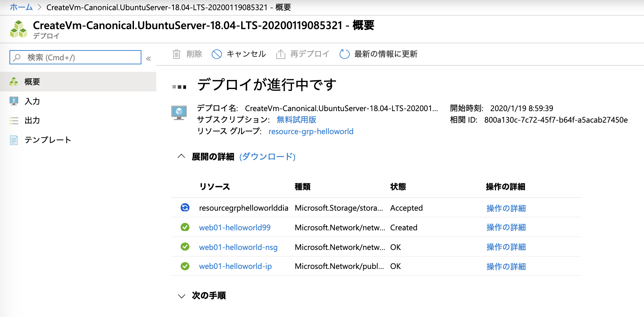This screenshot has width=644, height=317.
Task: Open 操作の詳細 for web01-helloworld-ip row
Action: coord(506,267)
